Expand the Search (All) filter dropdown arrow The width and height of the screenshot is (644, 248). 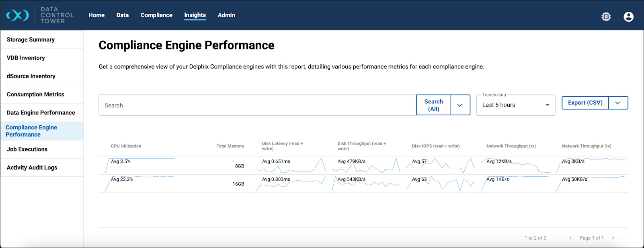point(460,105)
